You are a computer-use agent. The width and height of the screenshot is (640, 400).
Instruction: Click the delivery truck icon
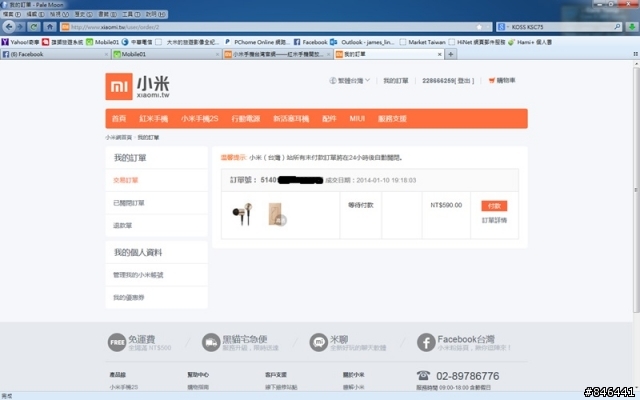point(211,342)
